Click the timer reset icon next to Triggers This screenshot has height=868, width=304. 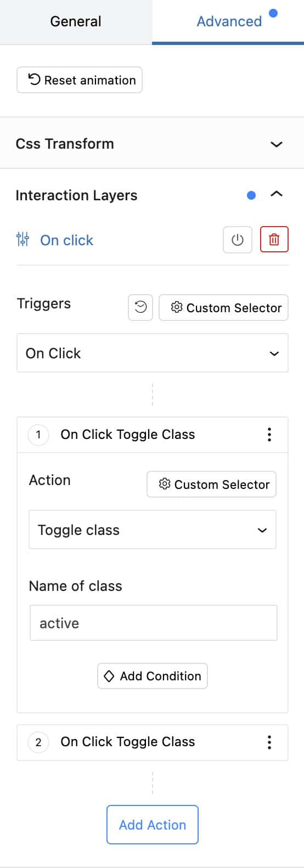point(140,307)
